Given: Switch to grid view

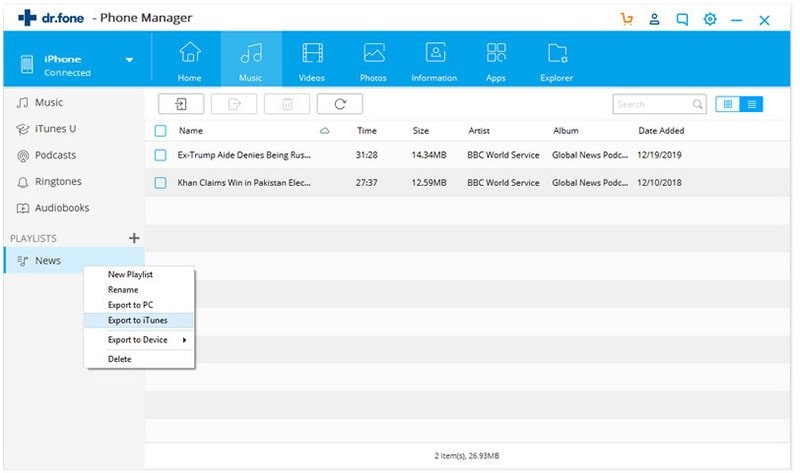Looking at the screenshot, I should click(728, 104).
